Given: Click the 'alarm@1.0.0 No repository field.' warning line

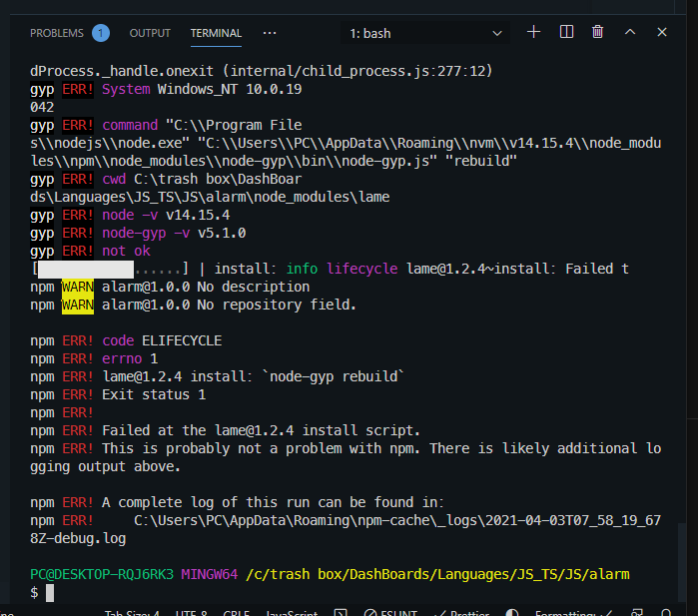Looking at the screenshot, I should [230, 305].
